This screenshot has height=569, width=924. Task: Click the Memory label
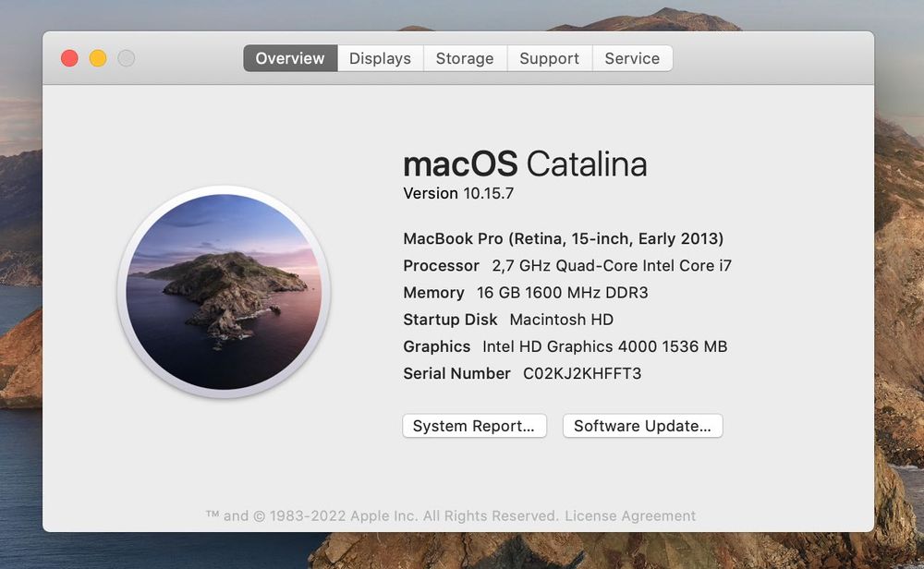tap(433, 293)
